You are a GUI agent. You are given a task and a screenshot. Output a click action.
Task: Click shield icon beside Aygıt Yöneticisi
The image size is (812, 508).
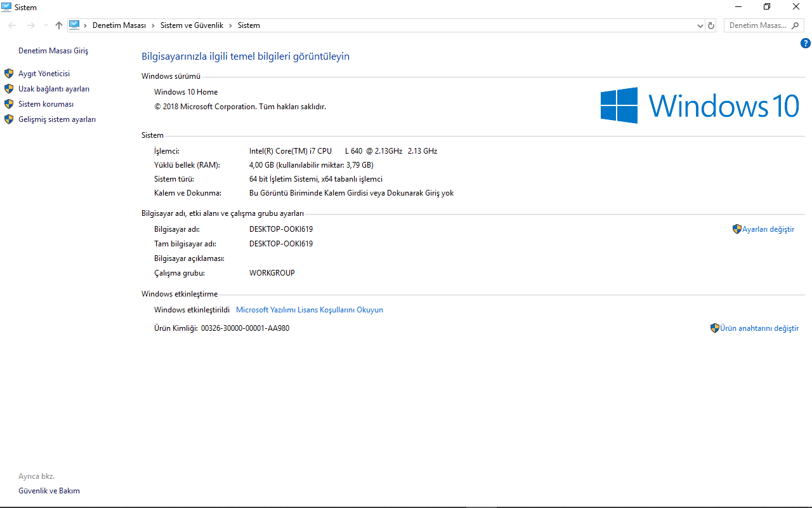(9, 74)
